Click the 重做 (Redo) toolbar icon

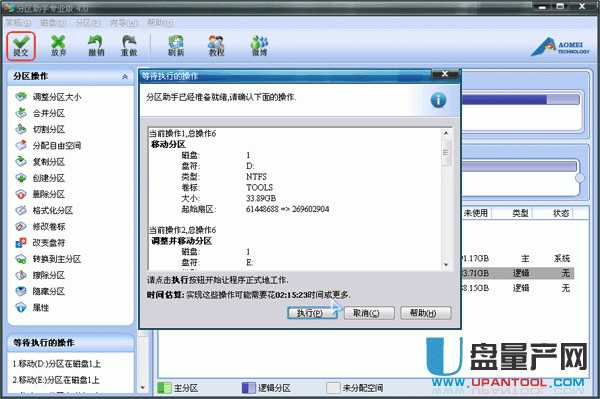[129, 46]
